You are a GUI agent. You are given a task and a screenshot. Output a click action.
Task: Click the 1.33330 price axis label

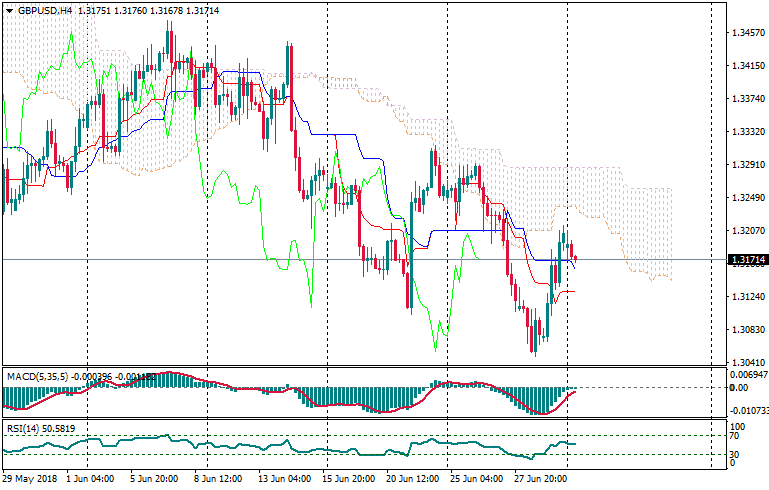tap(745, 132)
